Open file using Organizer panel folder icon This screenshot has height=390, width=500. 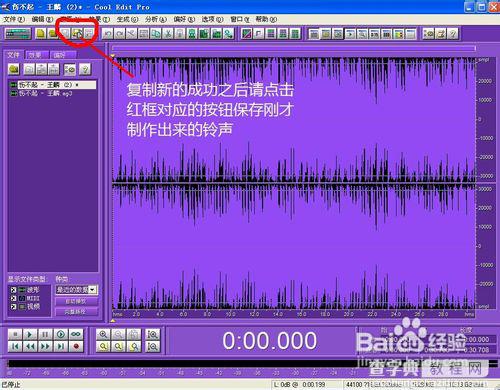[x=14, y=69]
